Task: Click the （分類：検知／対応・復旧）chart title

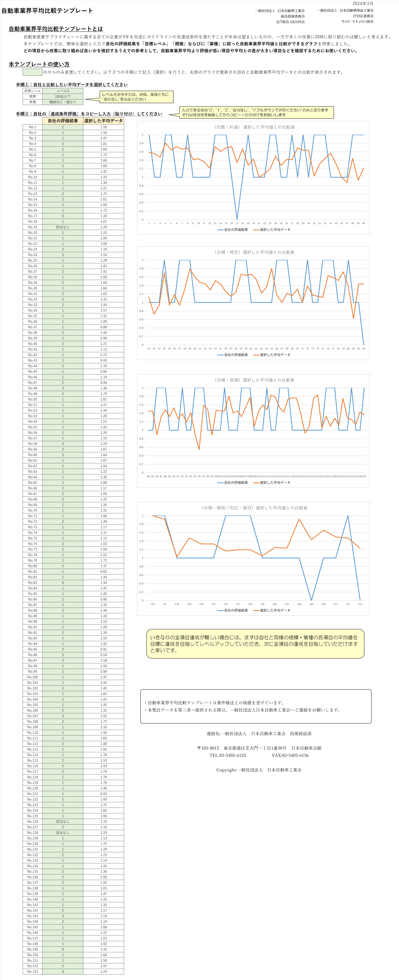Action: [x=254, y=508]
